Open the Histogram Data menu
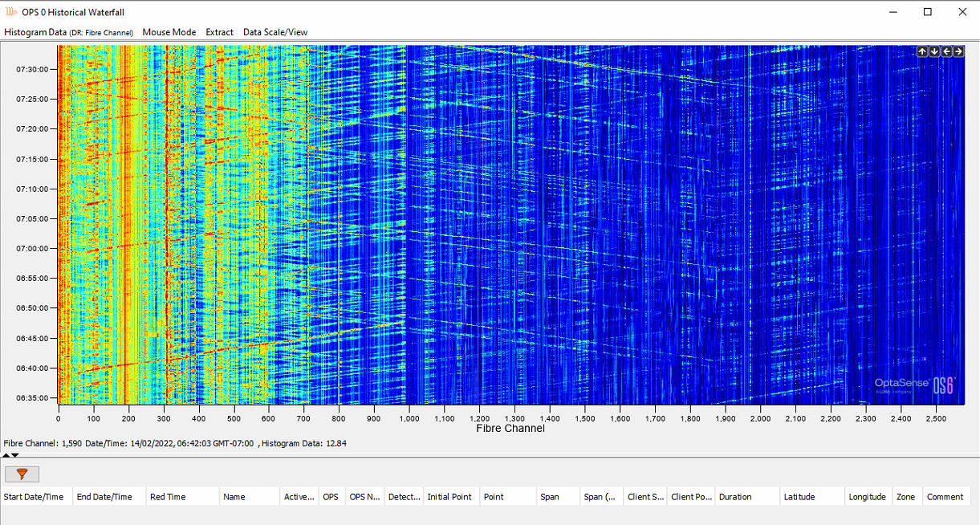The width and height of the screenshot is (980, 525). [35, 32]
